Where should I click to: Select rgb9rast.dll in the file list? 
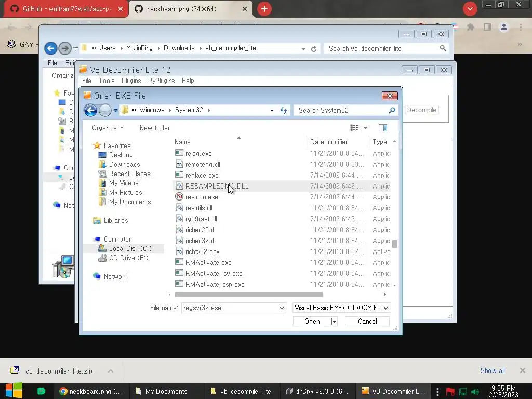pos(201,219)
